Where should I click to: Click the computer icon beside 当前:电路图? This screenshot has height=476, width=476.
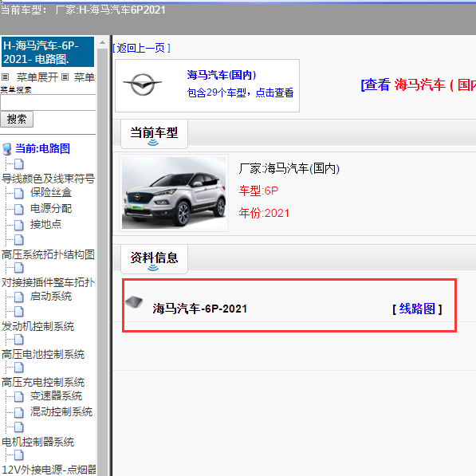[7, 149]
